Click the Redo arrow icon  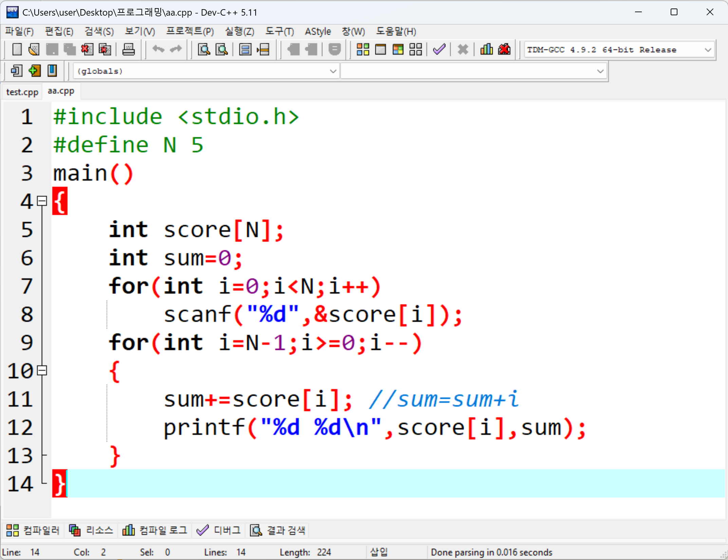tap(176, 50)
